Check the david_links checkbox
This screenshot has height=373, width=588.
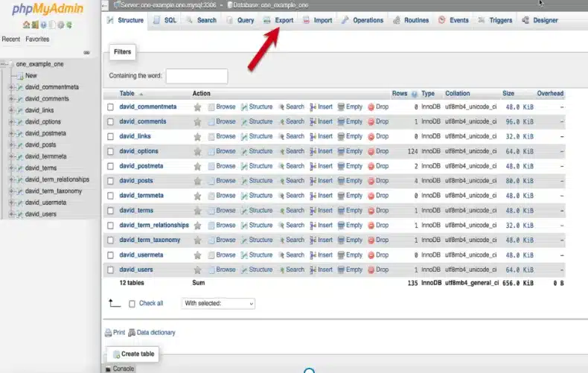click(x=110, y=136)
